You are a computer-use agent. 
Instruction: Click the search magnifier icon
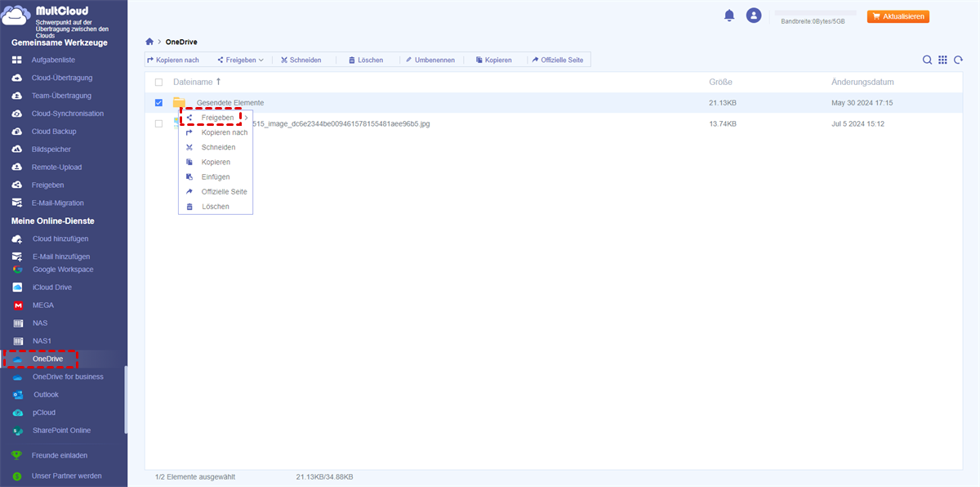[x=927, y=60]
